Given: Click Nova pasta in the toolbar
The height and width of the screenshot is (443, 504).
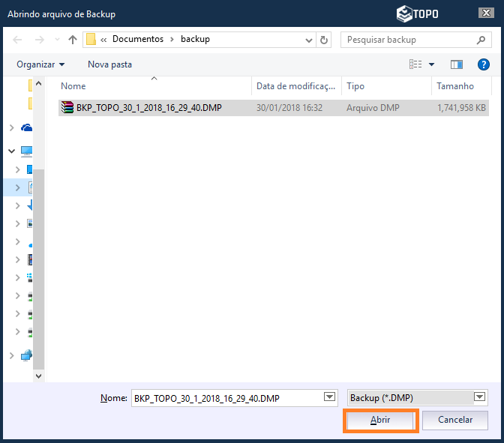Looking at the screenshot, I should (x=109, y=64).
